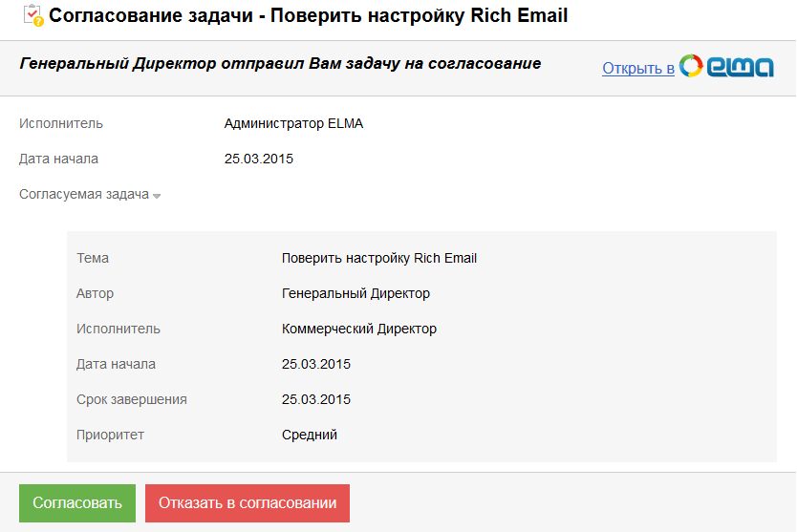Click the "Приоритет" label
Image resolution: width=797 pixels, height=532 pixels.
pos(111,435)
